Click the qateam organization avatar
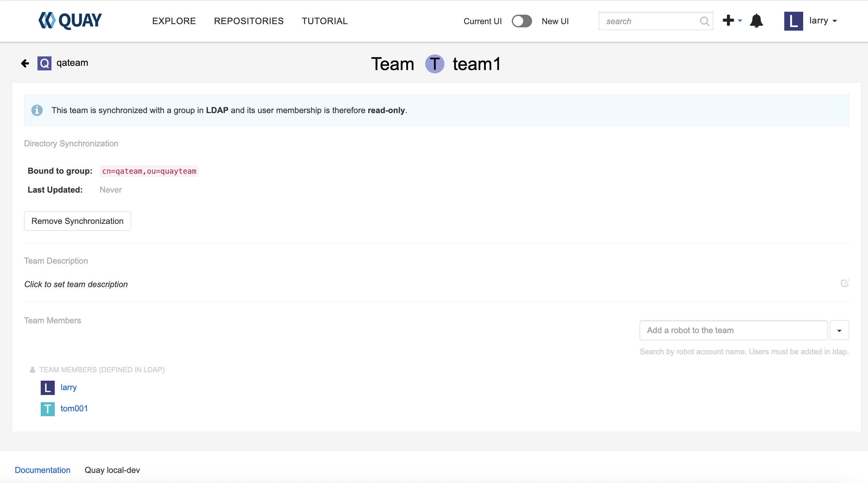Viewport: 868px width, 483px height. point(44,63)
